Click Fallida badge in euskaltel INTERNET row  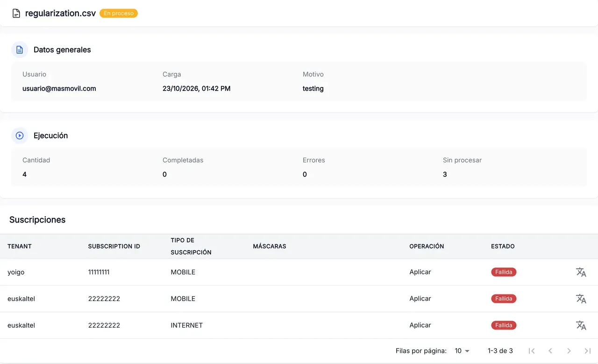[504, 325]
